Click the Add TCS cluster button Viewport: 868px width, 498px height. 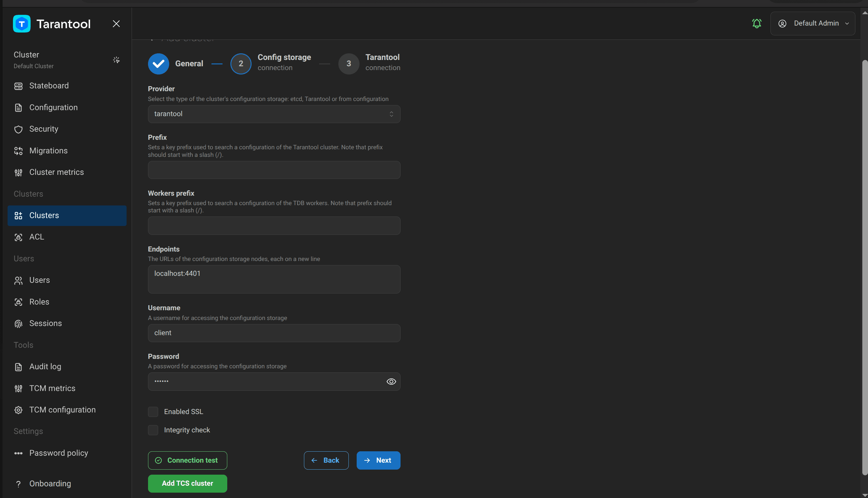tap(187, 483)
